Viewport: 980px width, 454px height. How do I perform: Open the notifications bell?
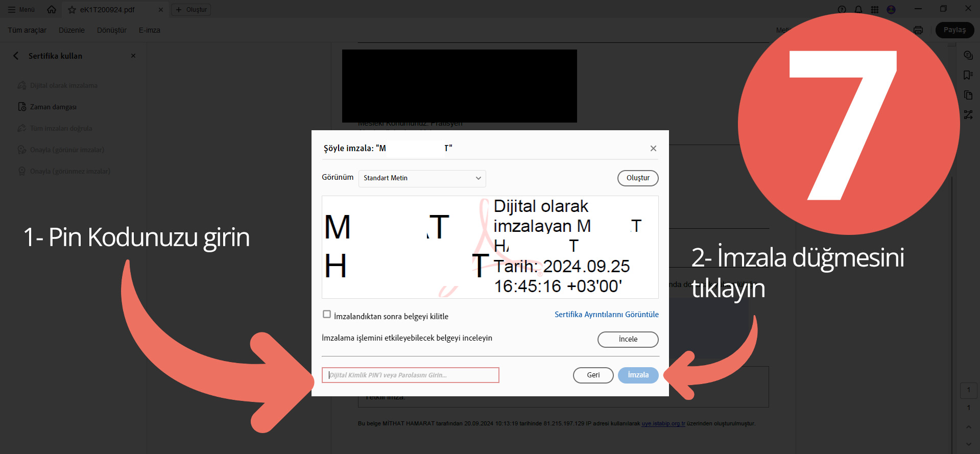tap(858, 10)
